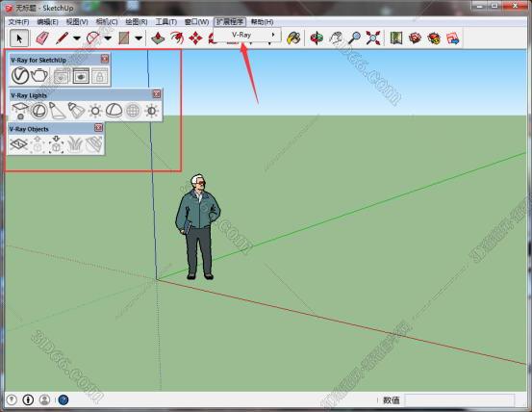Screen dimensions: 532x412
Task: Add a V-Ray plane light
Action: 20,111
